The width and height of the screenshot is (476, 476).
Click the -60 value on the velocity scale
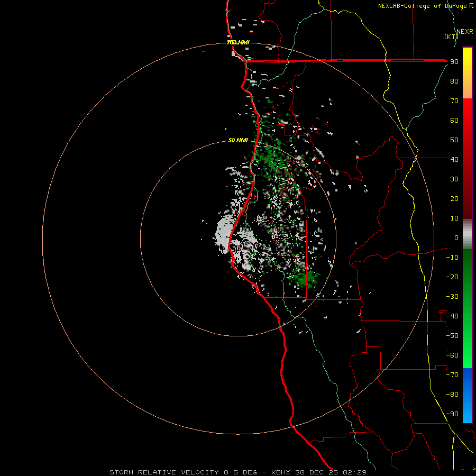452,355
